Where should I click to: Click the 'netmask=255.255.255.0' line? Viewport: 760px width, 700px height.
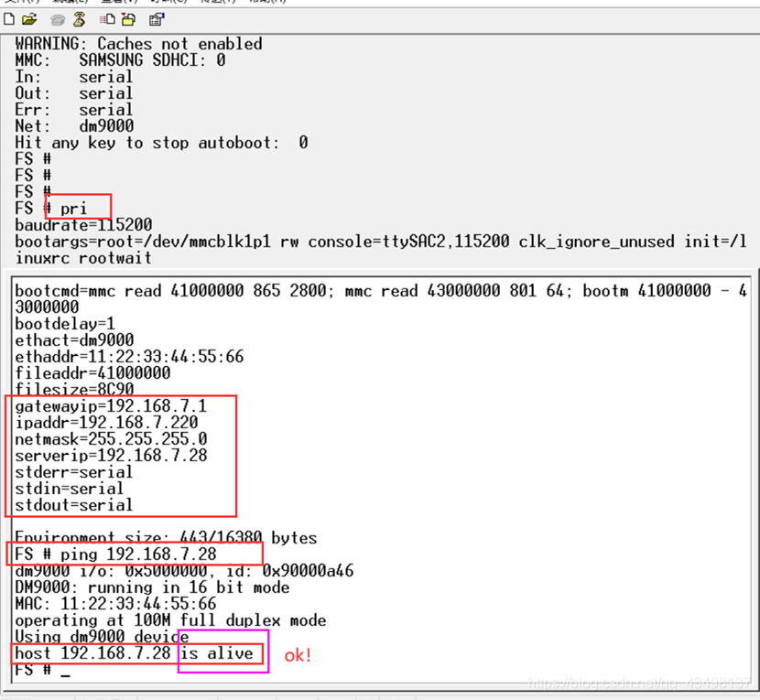coord(111,439)
